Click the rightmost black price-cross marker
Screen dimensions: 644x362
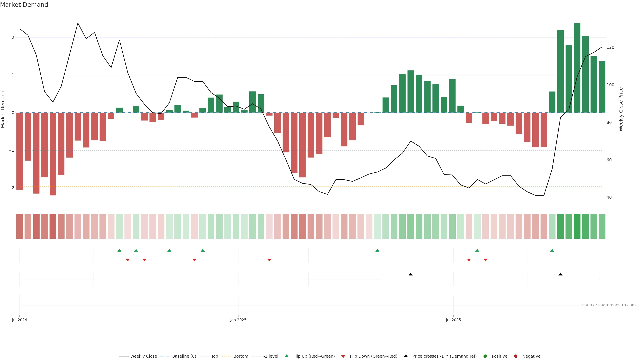[x=560, y=274]
